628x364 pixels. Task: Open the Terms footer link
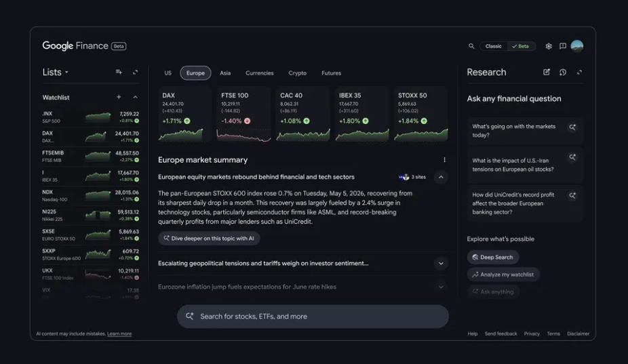[553, 334]
